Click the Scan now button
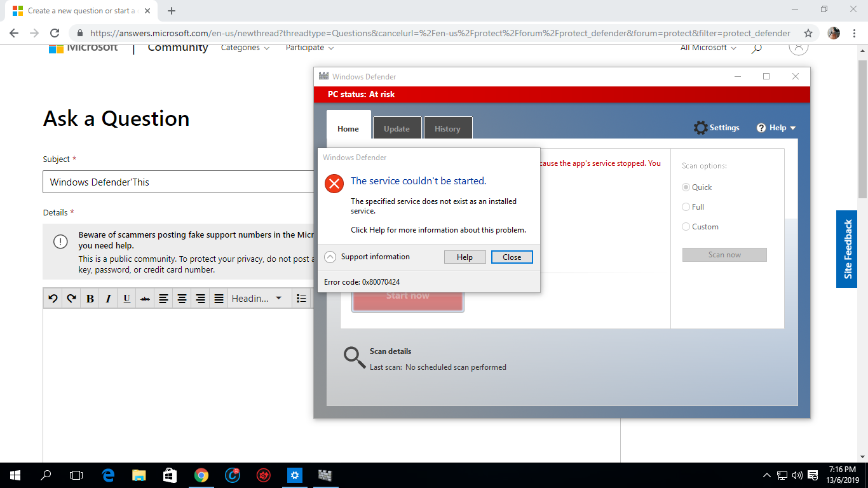Image resolution: width=868 pixels, height=488 pixels. 724,255
